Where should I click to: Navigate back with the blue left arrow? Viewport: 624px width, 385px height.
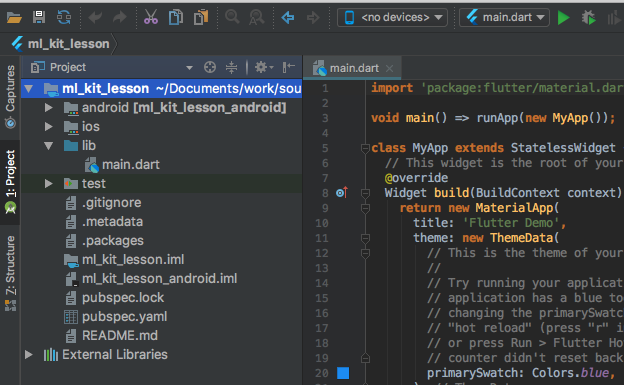288,18
